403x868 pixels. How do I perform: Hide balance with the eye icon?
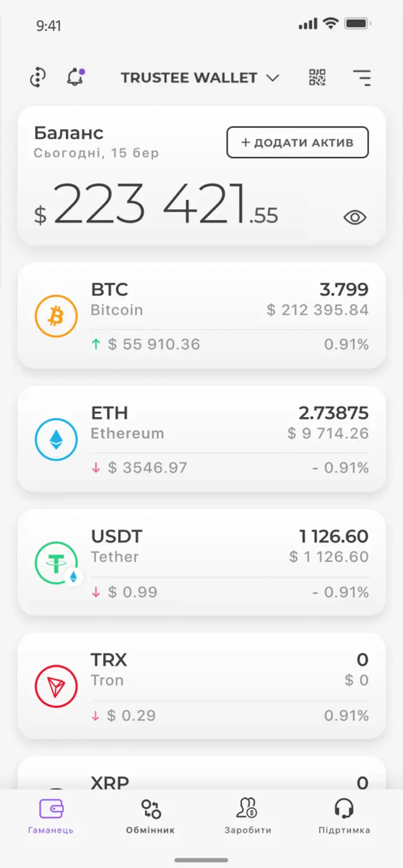355,217
